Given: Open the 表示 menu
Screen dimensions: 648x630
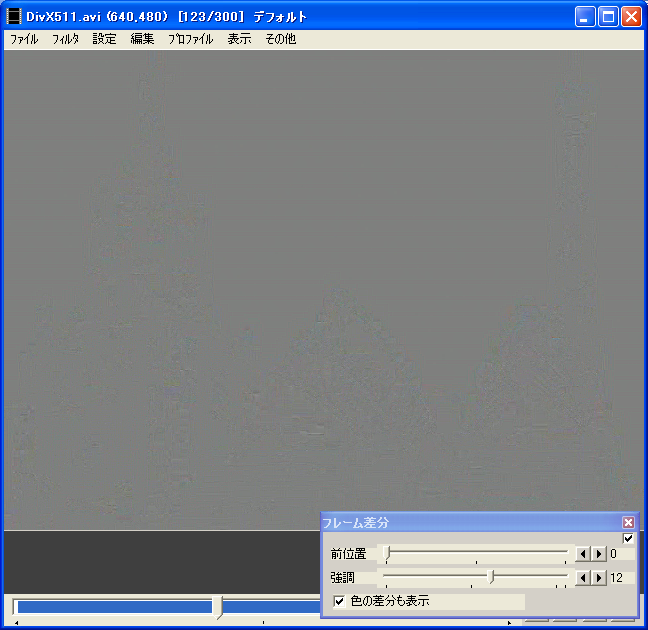Looking at the screenshot, I should (x=239, y=40).
